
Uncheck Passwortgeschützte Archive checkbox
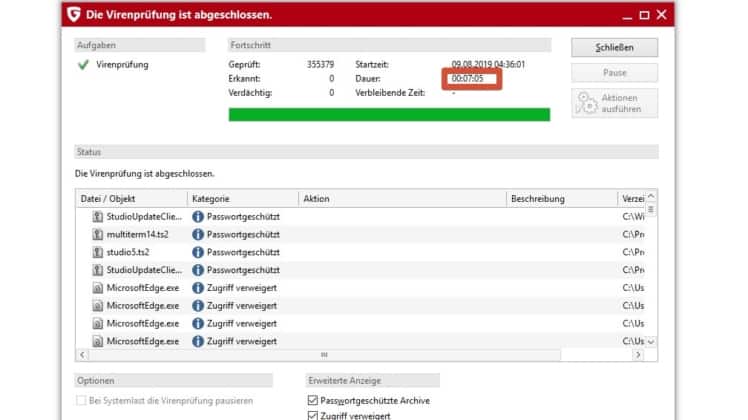(x=312, y=400)
